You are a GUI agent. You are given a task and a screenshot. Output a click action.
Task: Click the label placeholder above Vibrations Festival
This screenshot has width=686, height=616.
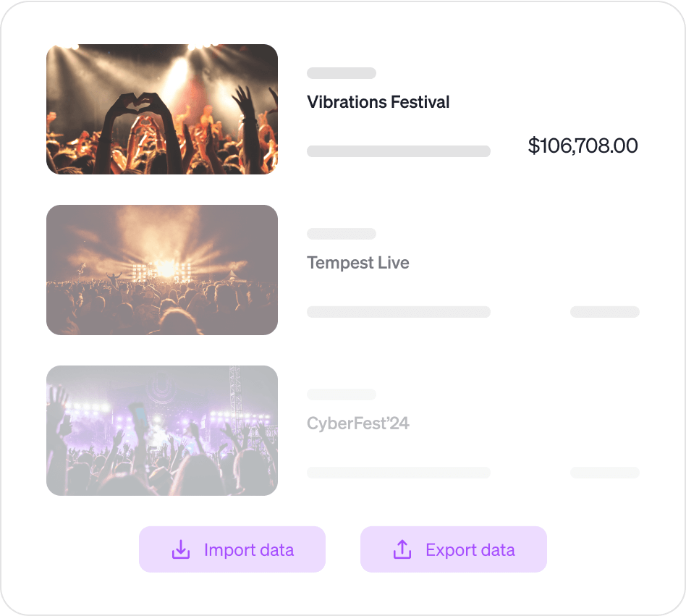(341, 73)
